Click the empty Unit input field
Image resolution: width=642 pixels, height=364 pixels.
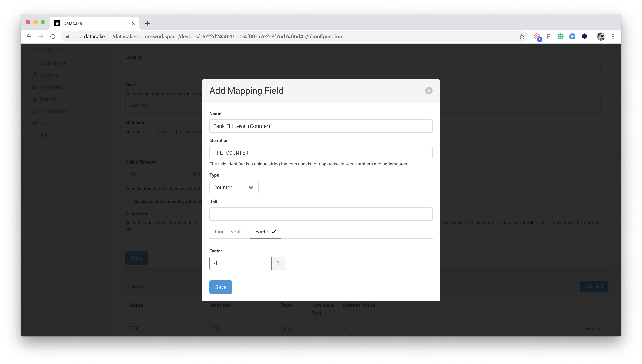coord(321,214)
